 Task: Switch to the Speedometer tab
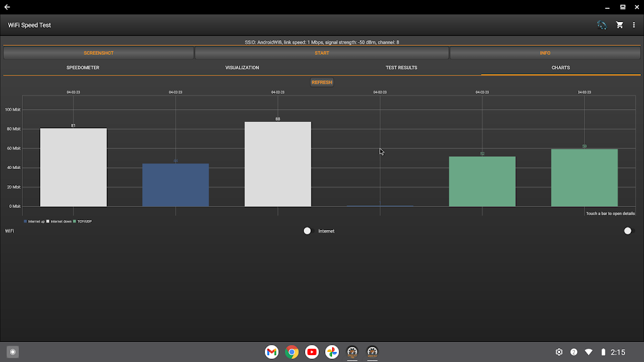(x=83, y=68)
